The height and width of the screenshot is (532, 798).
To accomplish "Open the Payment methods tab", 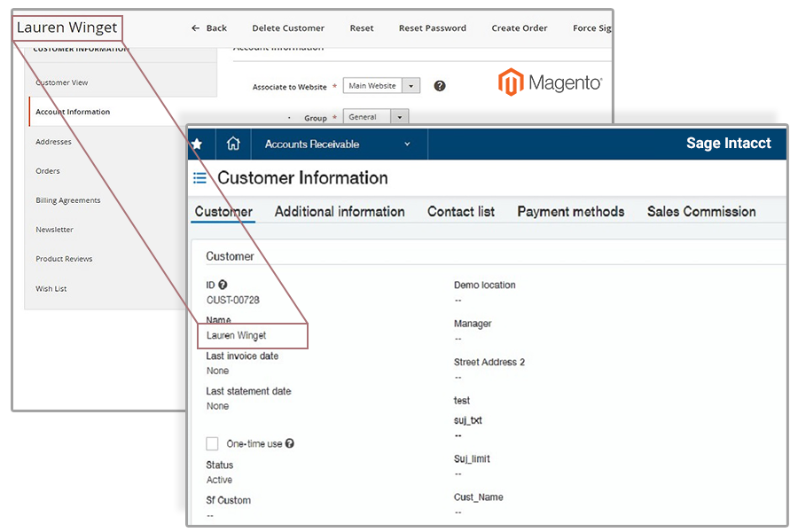I will pyautogui.click(x=570, y=212).
